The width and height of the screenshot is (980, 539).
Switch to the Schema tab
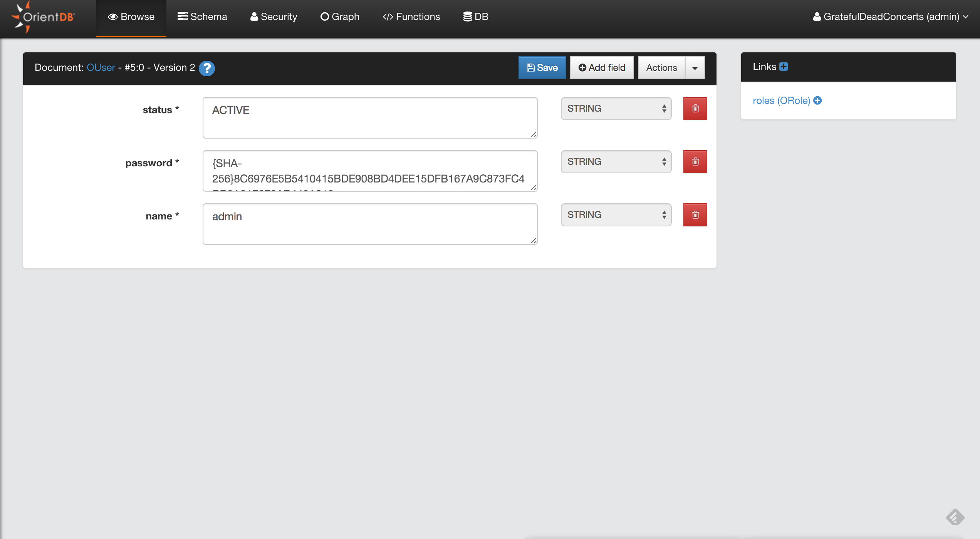(x=202, y=17)
